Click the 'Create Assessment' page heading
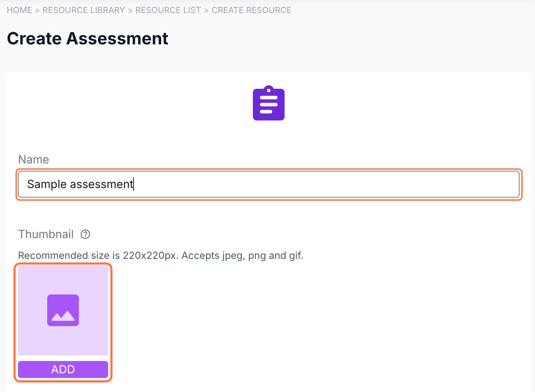This screenshot has width=535, height=392. coord(87,38)
